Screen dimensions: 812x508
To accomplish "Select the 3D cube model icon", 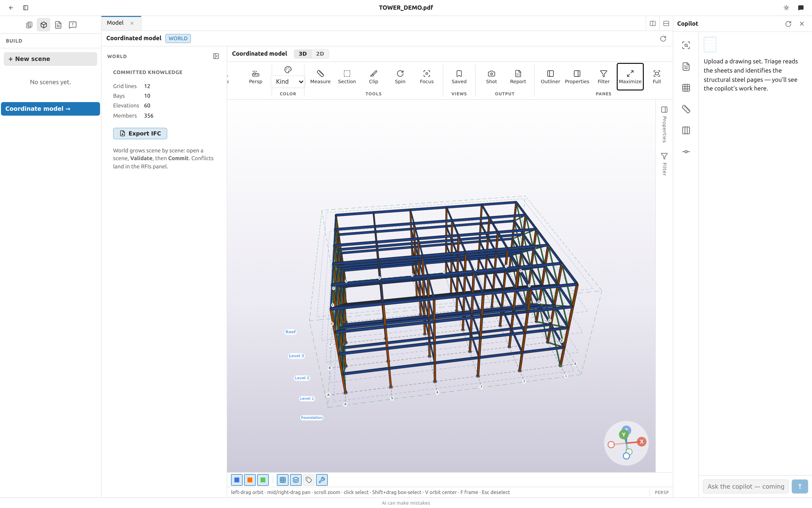I will click(43, 25).
